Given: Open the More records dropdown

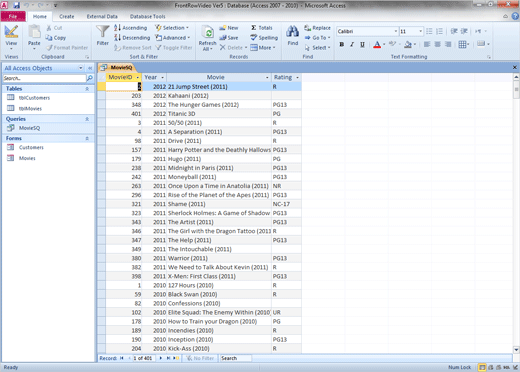Looking at the screenshot, I should point(263,48).
